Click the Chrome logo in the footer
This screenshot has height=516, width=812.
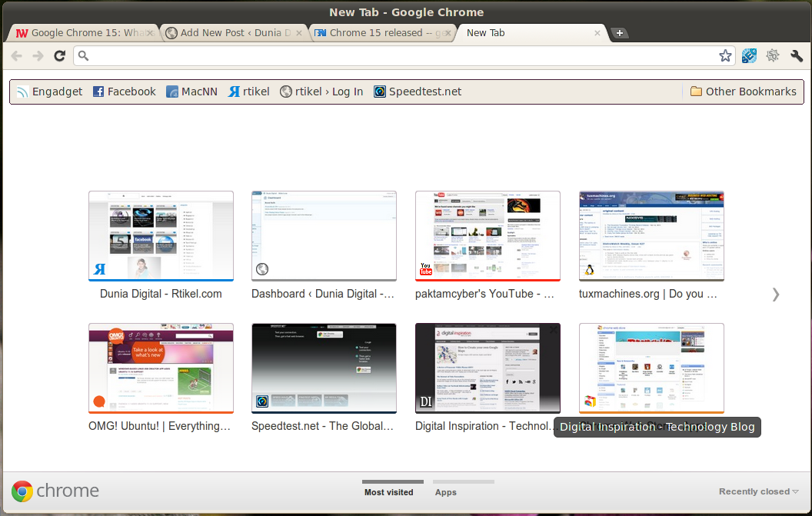coord(22,491)
